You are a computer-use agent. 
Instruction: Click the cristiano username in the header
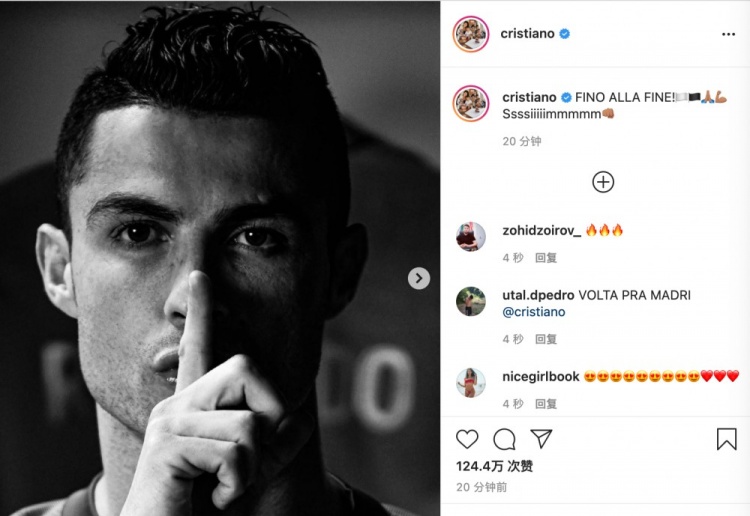pos(527,33)
